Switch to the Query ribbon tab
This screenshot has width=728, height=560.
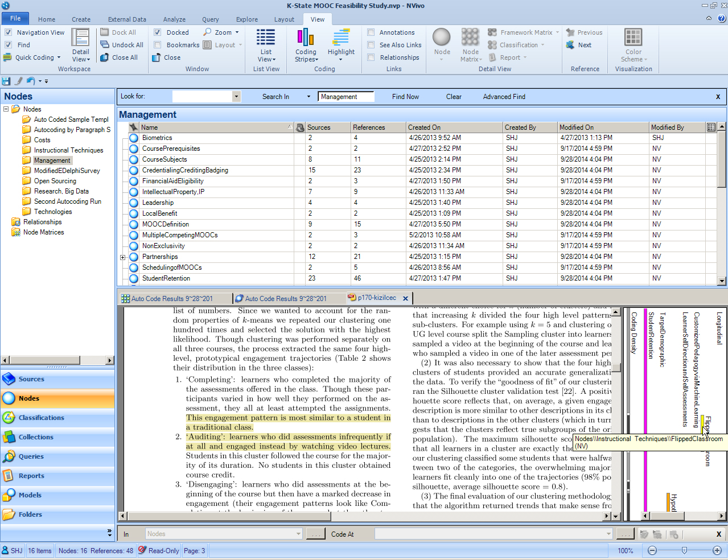tap(211, 19)
